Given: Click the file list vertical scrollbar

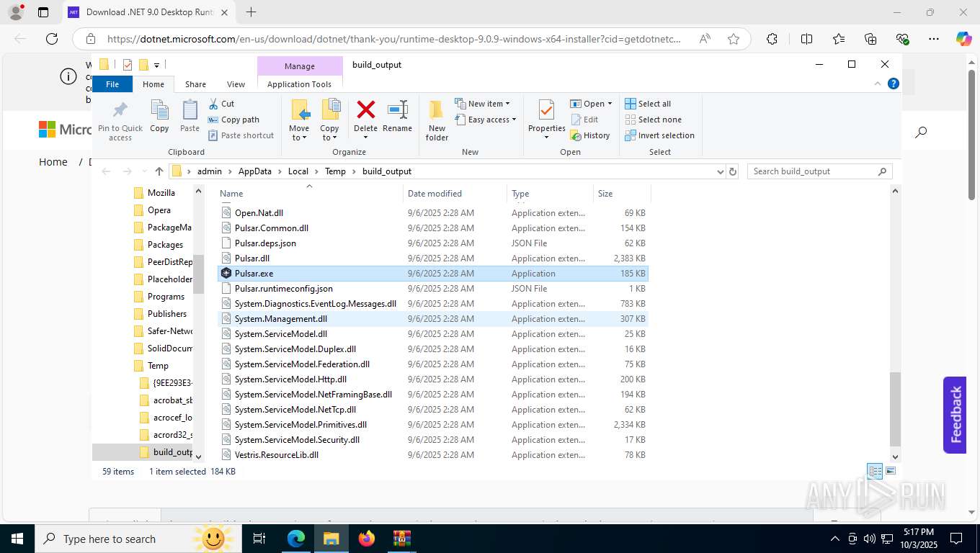Looking at the screenshot, I should click(x=896, y=409).
